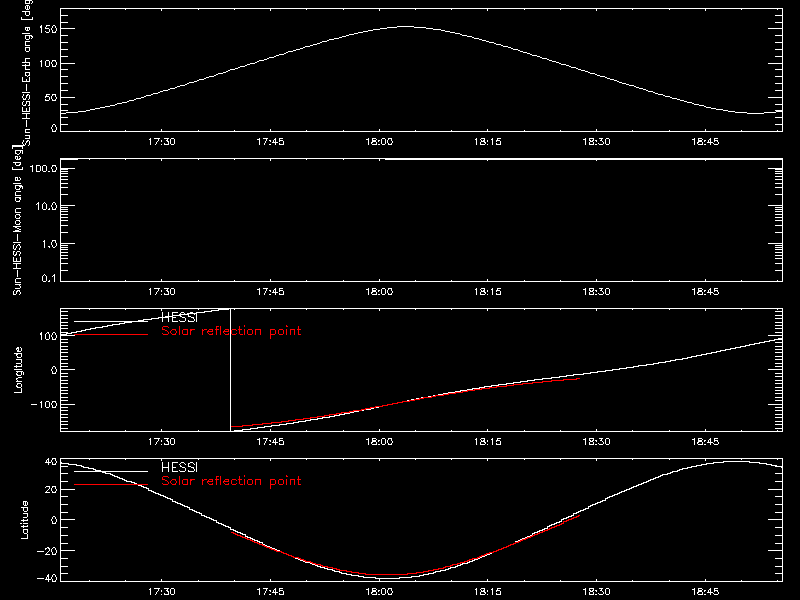This screenshot has height=600, width=800.
Task: Select Solar reflection point legend in Latitude plot
Action: 231,481
